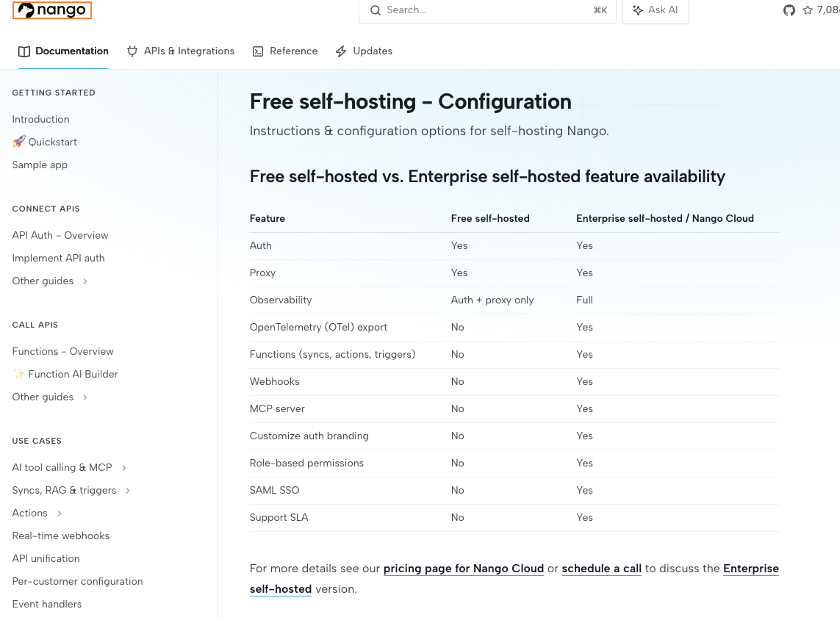Follow the schedule a call link
Screen dimensions: 840x620
click(601, 569)
